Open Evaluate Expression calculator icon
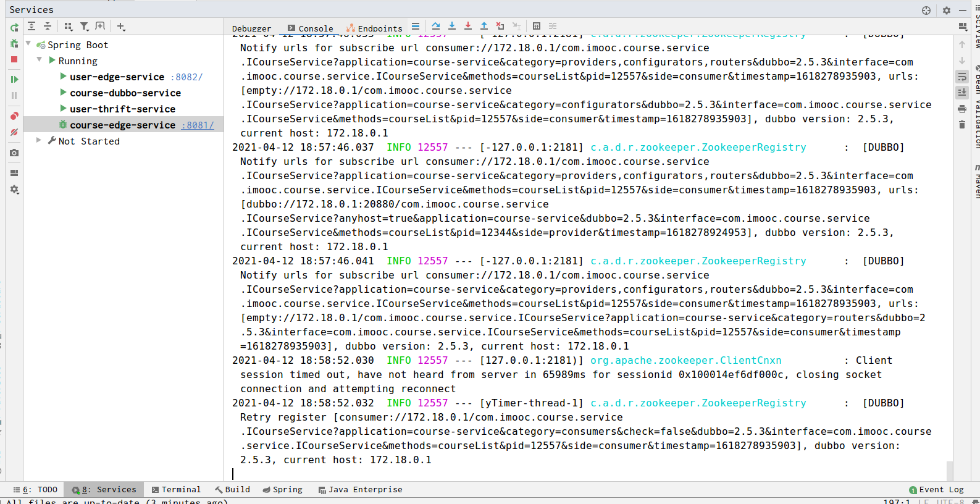This screenshot has width=980, height=504. click(537, 26)
